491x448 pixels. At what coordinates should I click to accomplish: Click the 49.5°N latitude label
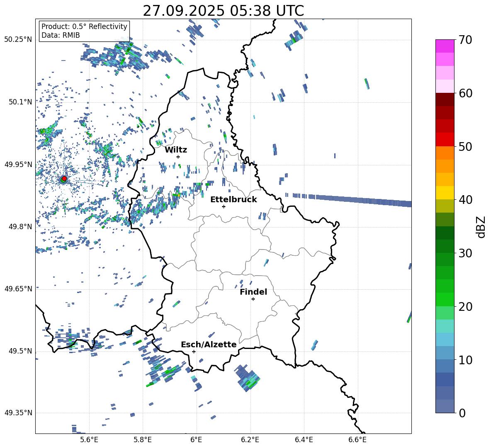(x=20, y=351)
